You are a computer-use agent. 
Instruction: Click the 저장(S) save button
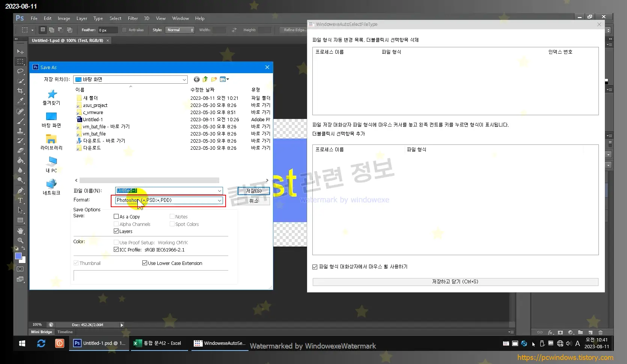coord(253,191)
